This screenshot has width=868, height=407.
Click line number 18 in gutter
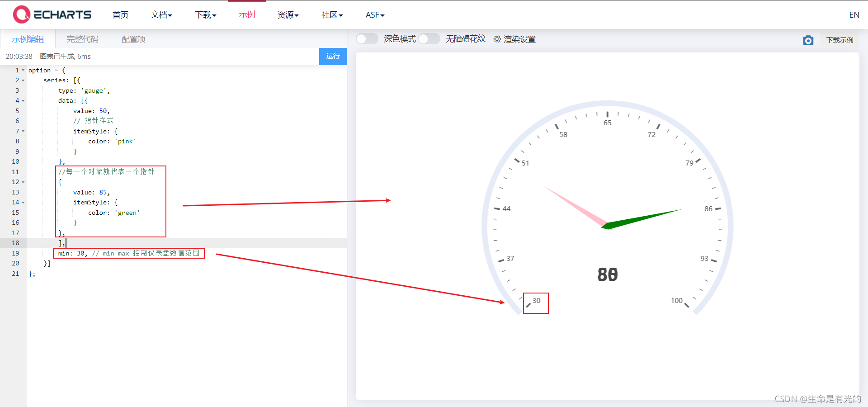[x=15, y=243]
